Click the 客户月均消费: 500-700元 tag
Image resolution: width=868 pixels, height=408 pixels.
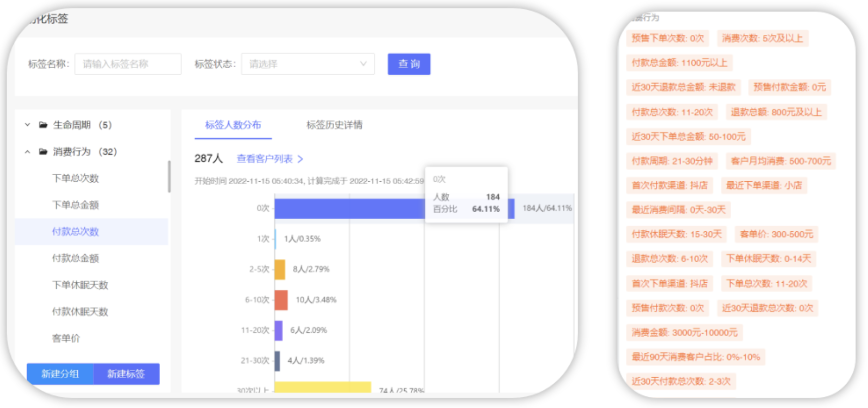tap(781, 161)
